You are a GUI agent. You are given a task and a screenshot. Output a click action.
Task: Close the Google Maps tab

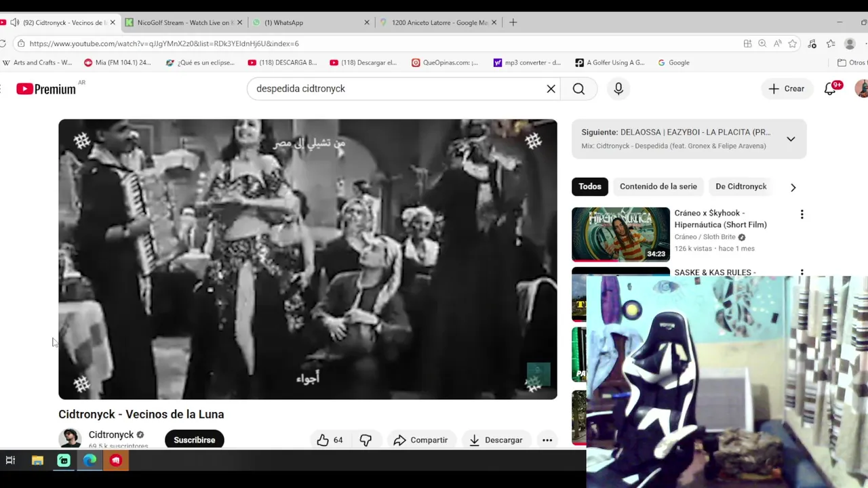(494, 22)
